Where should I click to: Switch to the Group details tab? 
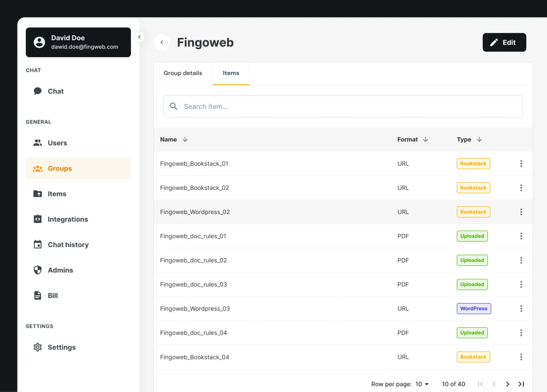pyautogui.click(x=183, y=73)
